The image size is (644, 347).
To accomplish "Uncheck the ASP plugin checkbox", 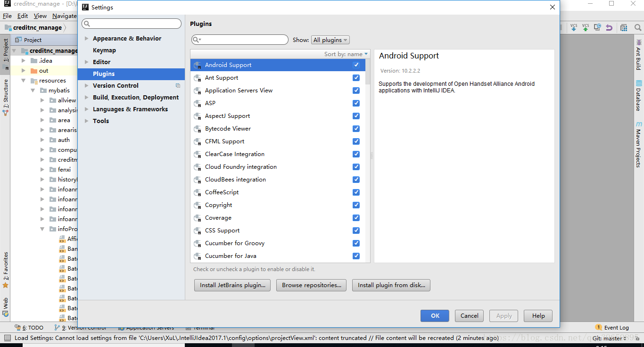I will (x=356, y=103).
